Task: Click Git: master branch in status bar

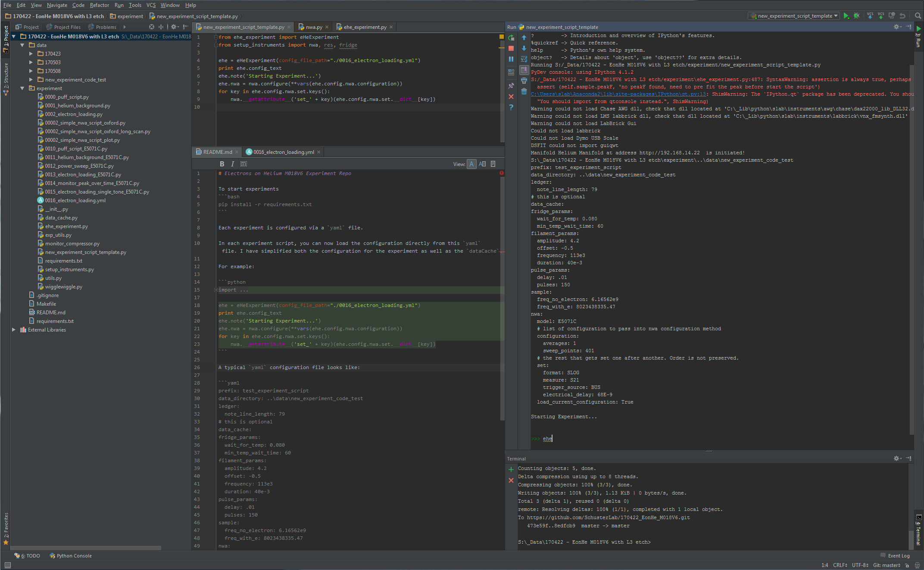Action: pos(887,565)
